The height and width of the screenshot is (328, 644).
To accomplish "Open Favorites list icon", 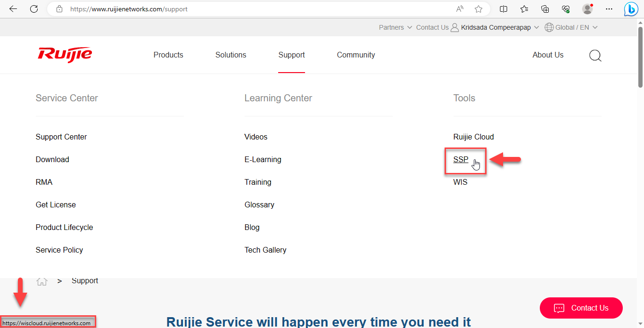I will (x=524, y=9).
